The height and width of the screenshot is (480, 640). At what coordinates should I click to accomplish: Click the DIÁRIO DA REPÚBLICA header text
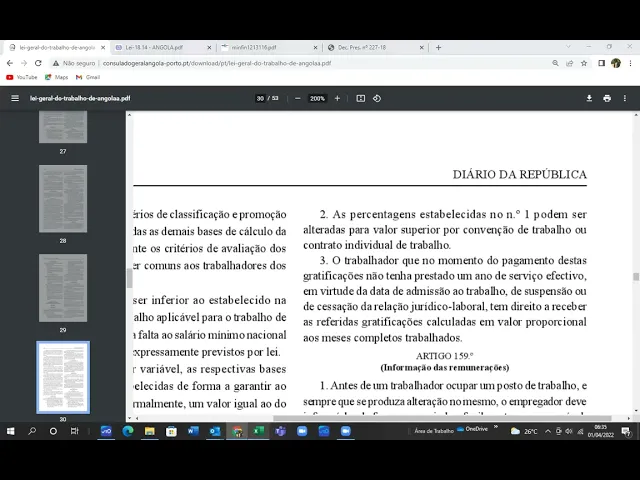coord(520,174)
